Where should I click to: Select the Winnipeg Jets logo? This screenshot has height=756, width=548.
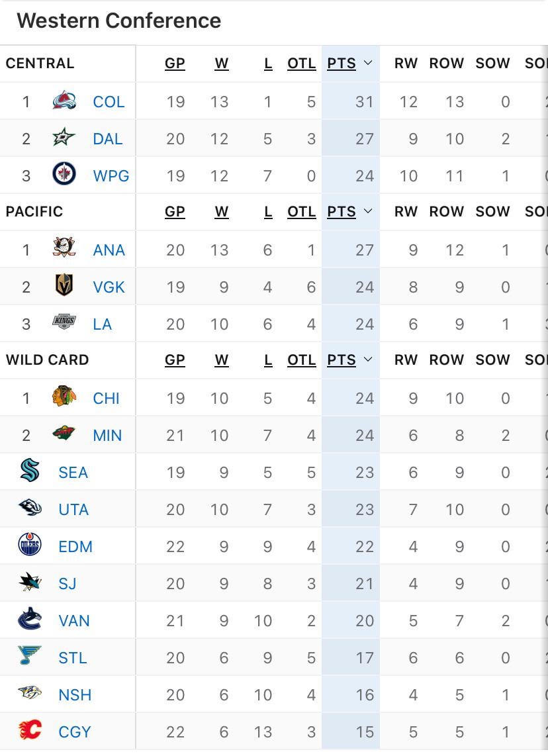coord(64,175)
